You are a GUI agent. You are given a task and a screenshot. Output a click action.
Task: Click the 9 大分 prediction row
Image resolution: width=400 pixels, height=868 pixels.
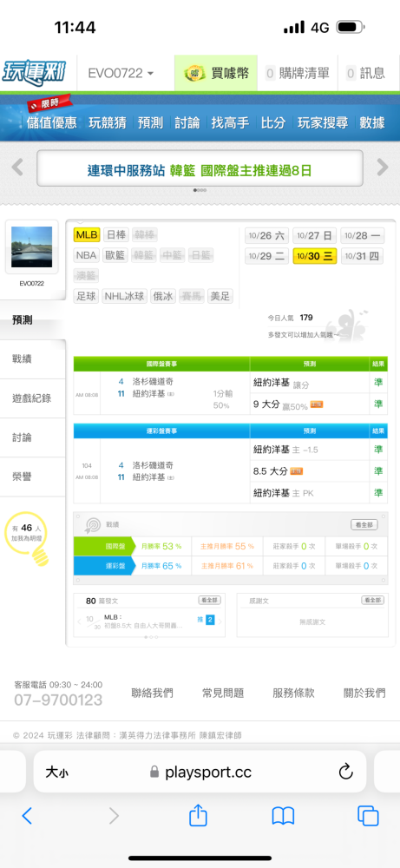pos(310,404)
